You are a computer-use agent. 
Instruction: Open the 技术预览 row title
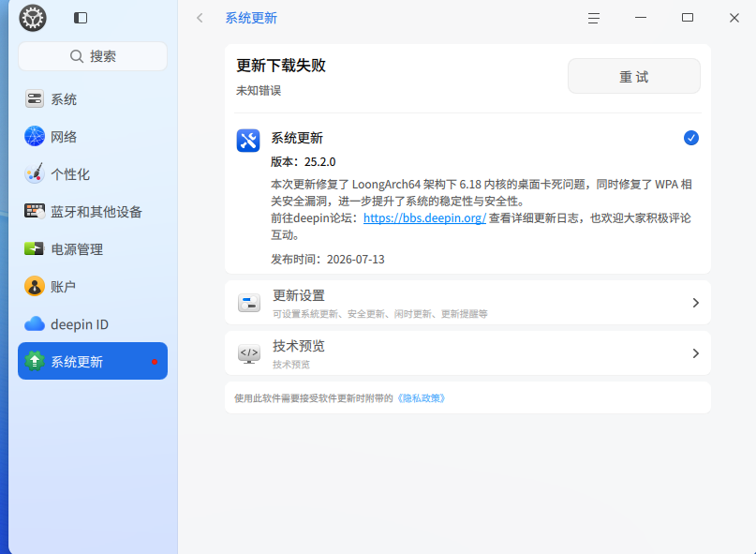point(299,346)
